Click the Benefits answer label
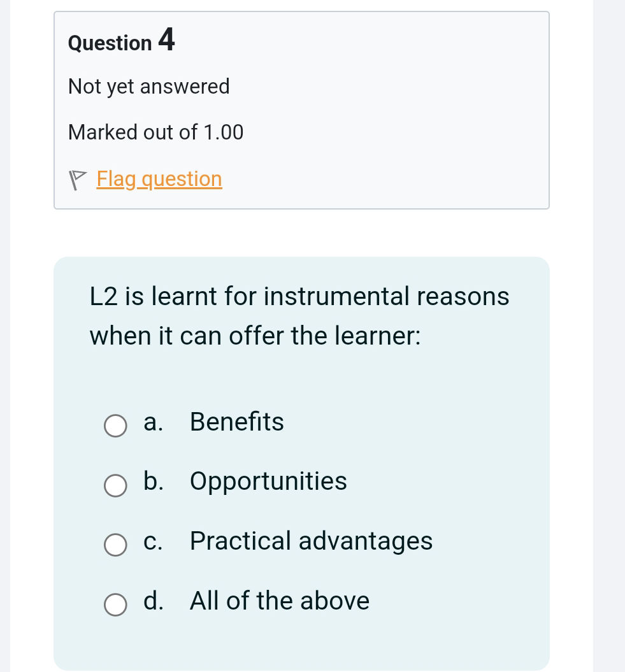This screenshot has height=672, width=625. tap(236, 422)
